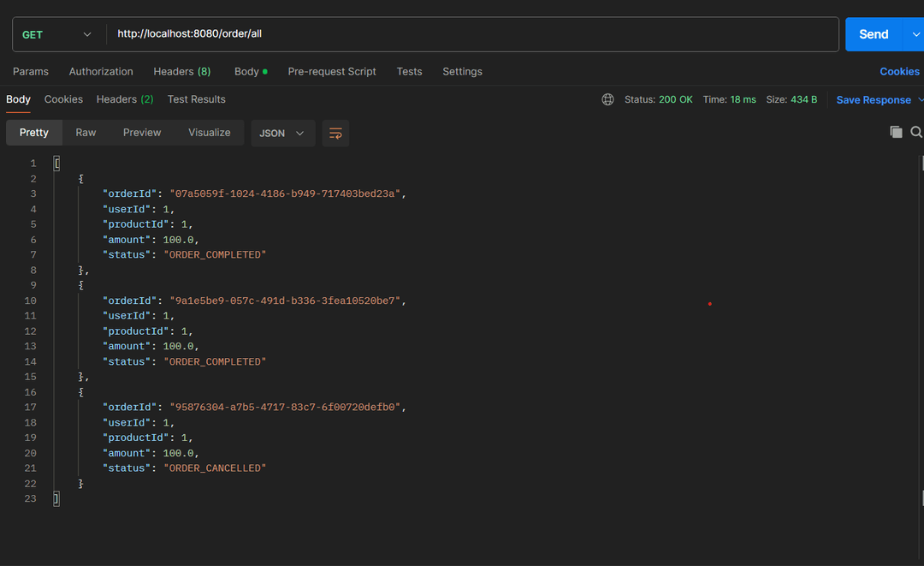Select Visualize response view
The image size is (924, 566).
pyautogui.click(x=210, y=133)
